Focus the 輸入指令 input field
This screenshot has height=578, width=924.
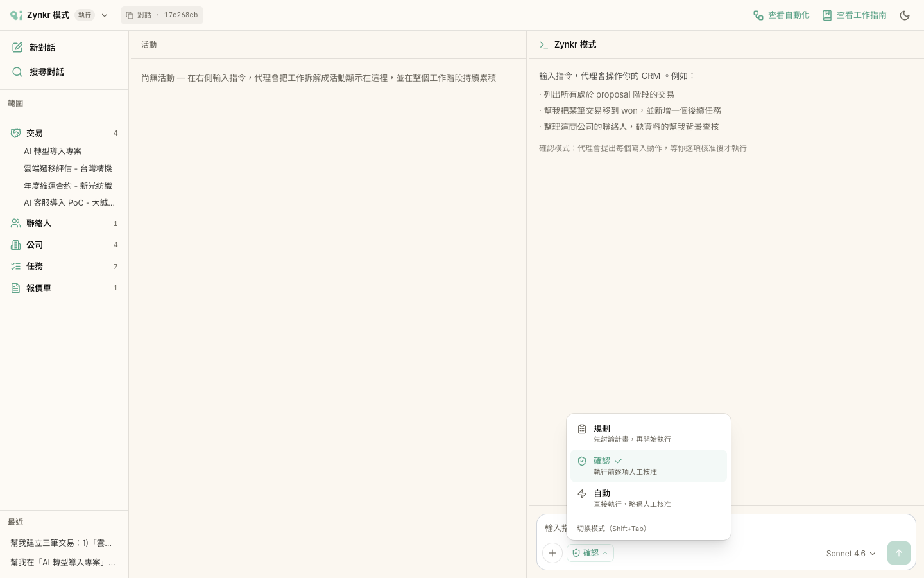click(x=726, y=528)
